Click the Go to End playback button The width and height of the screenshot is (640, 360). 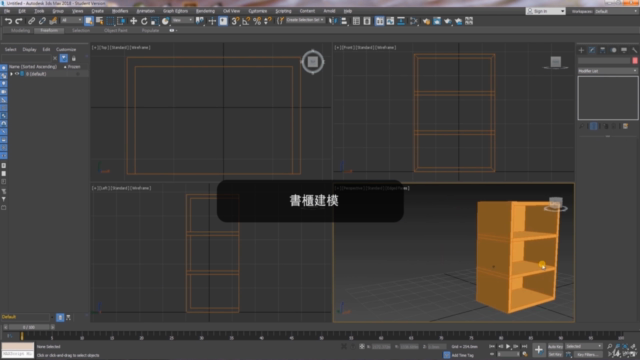pyautogui.click(x=524, y=346)
